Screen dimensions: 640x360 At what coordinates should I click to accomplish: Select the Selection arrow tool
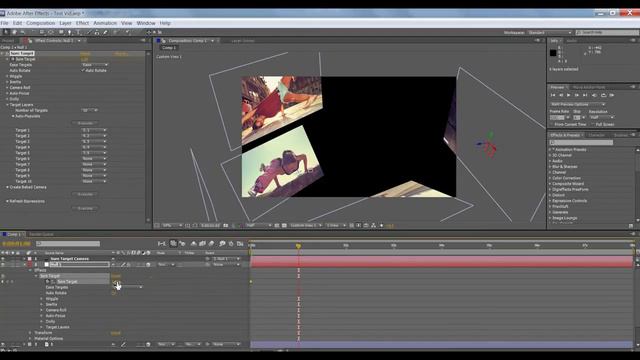pos(6,32)
